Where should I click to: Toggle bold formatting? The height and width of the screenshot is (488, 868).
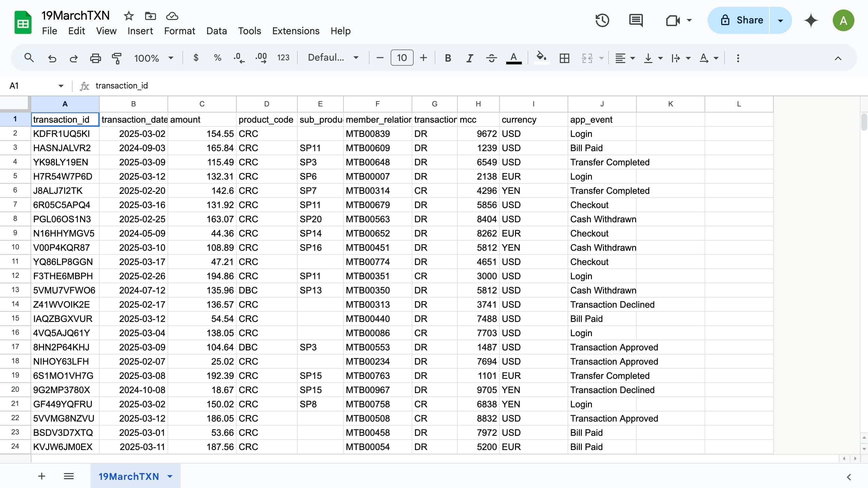tap(448, 58)
